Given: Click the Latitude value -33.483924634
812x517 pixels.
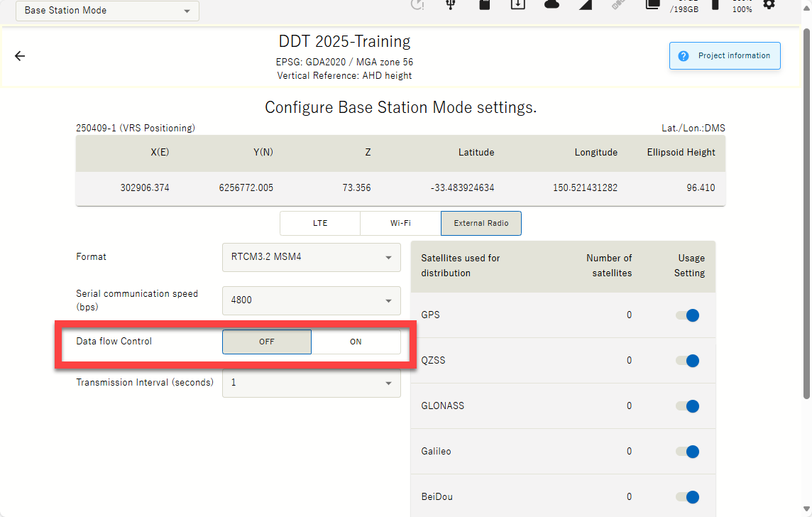Looking at the screenshot, I should tap(463, 188).
